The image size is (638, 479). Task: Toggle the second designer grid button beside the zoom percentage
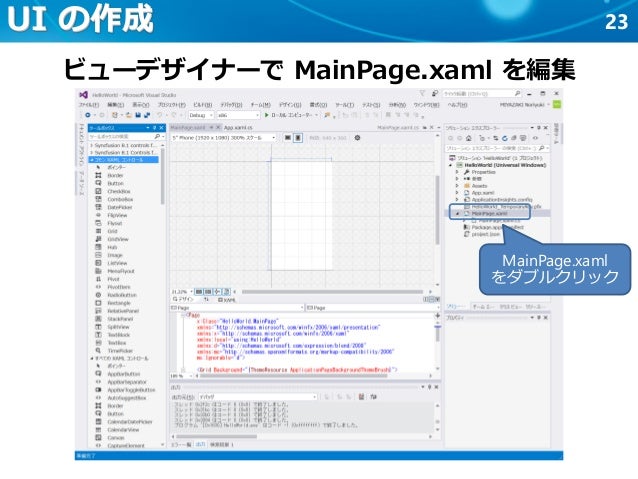pyautogui.click(x=208, y=291)
